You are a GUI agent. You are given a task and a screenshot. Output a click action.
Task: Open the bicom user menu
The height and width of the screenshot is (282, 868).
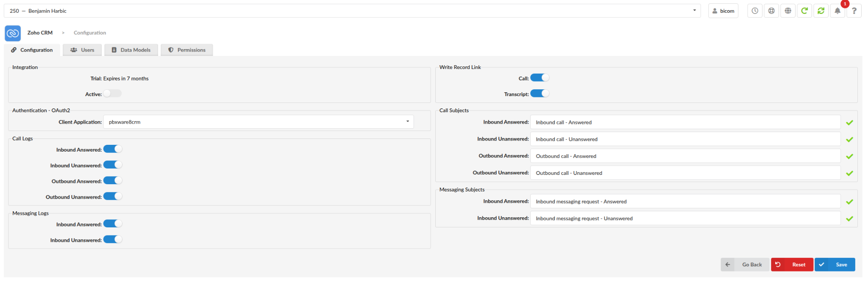coord(723,11)
